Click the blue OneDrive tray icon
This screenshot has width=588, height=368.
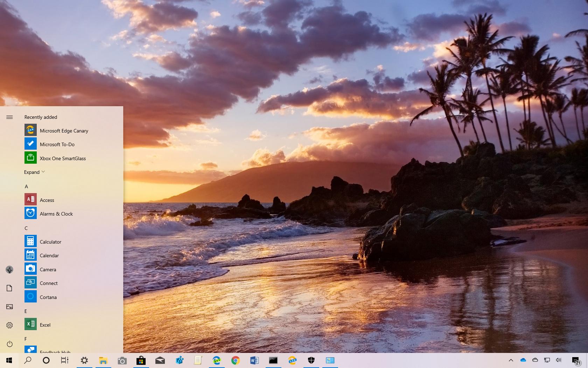click(x=523, y=360)
